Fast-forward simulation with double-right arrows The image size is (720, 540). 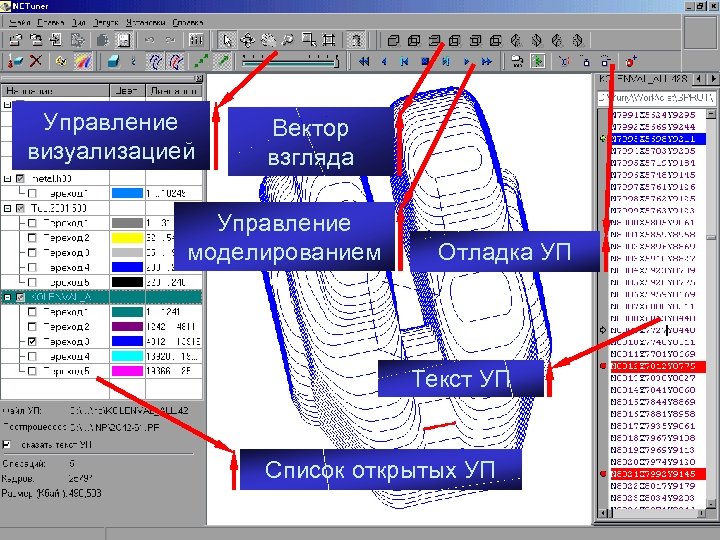487,61
